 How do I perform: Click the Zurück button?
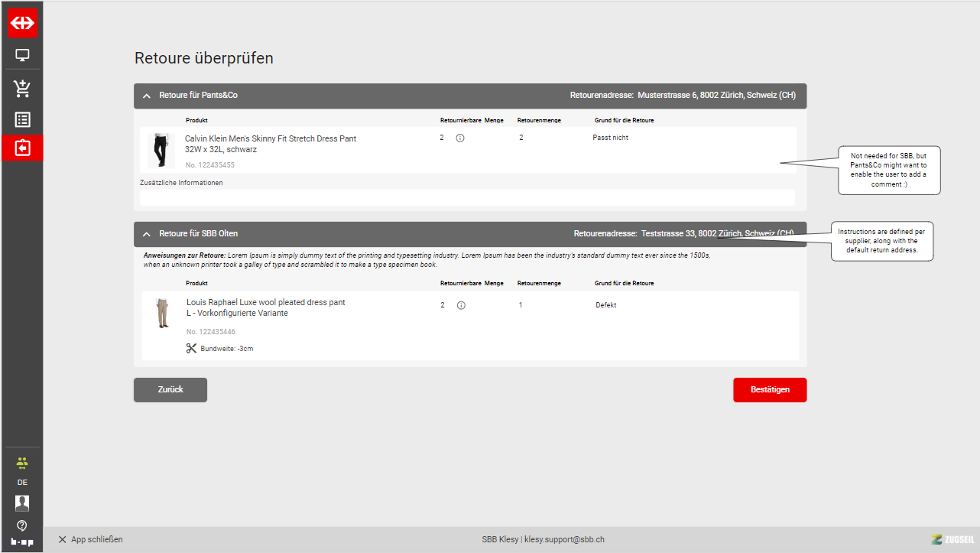[x=170, y=389]
